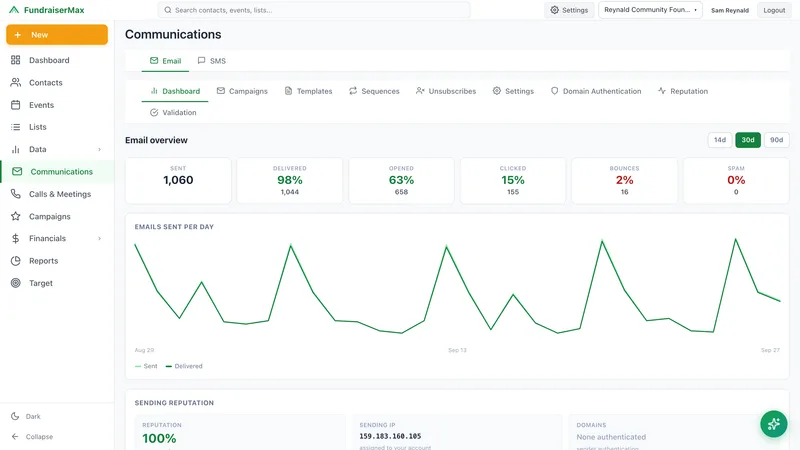Click the Validation checkmark icon

point(154,112)
